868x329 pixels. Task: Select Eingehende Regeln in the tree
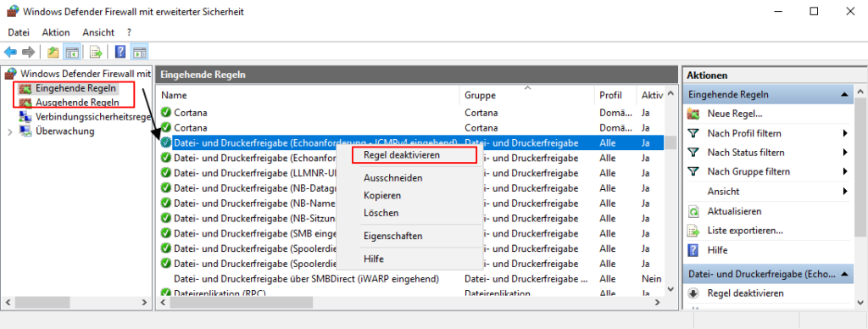(x=75, y=88)
